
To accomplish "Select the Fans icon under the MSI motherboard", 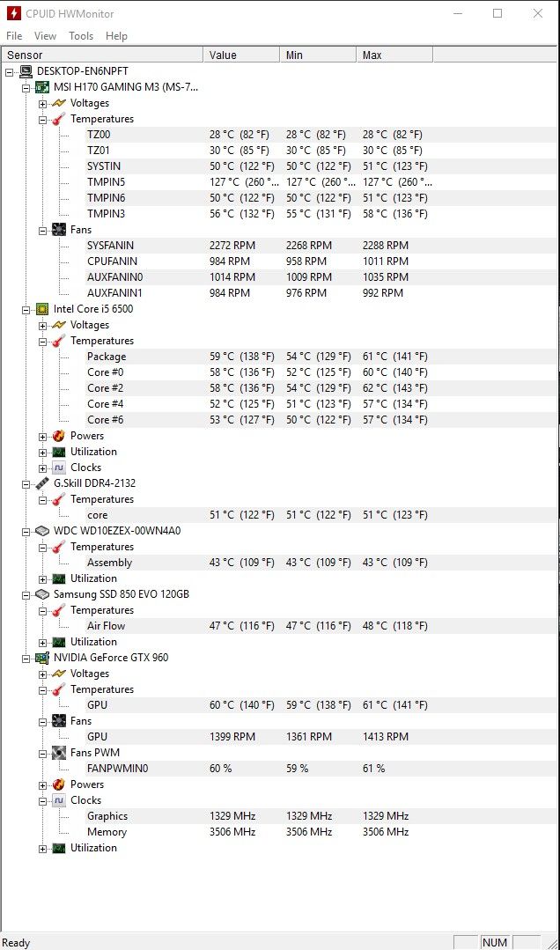I will tap(58, 229).
